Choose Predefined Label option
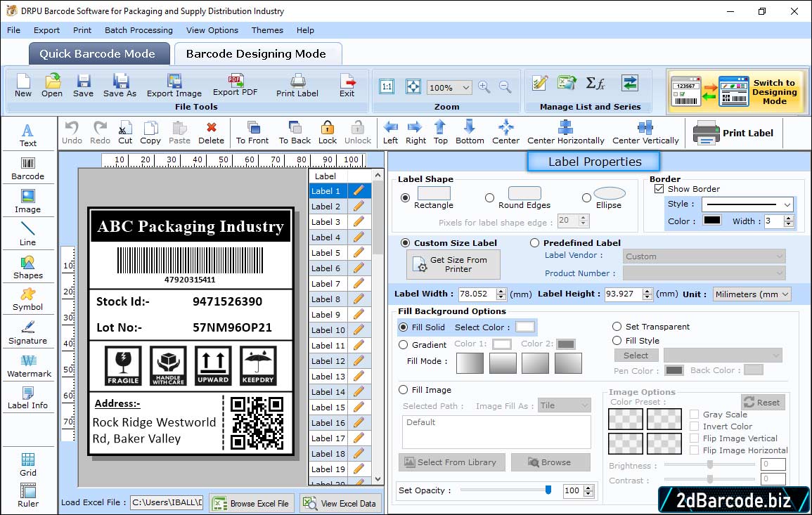812x515 pixels. (x=534, y=243)
